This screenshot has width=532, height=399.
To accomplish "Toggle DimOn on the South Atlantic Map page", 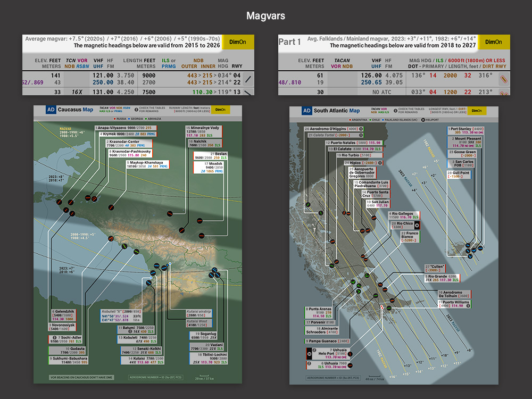I will point(477,111).
